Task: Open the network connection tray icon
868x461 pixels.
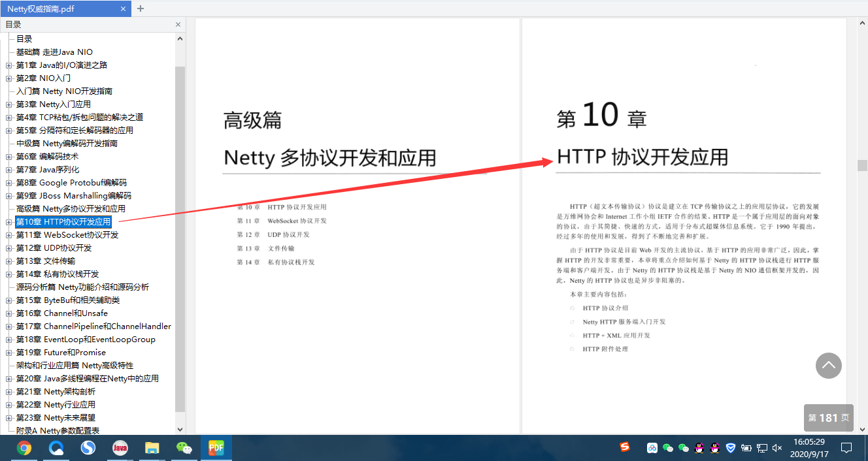Action: tap(762, 448)
